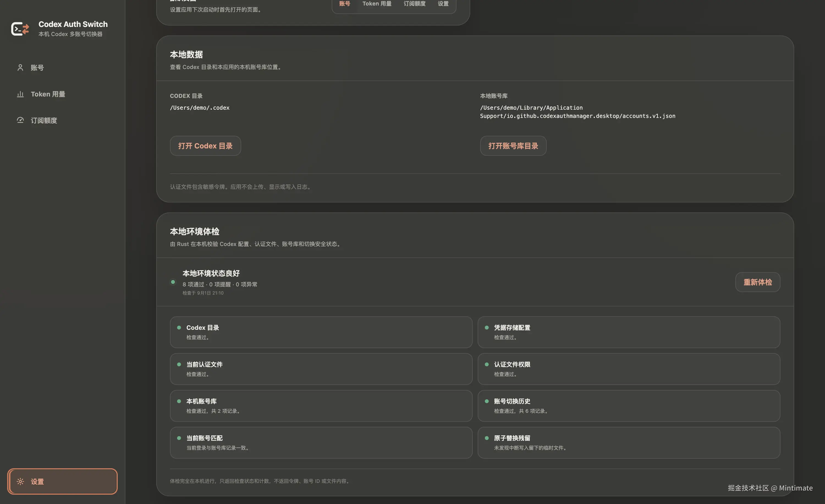Click the person icon beside 账号
Screen dimensions: 825x504
click(20, 68)
